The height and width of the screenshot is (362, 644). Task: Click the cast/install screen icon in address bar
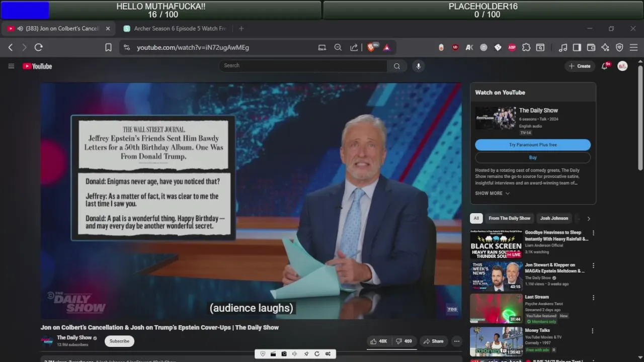[322, 47]
